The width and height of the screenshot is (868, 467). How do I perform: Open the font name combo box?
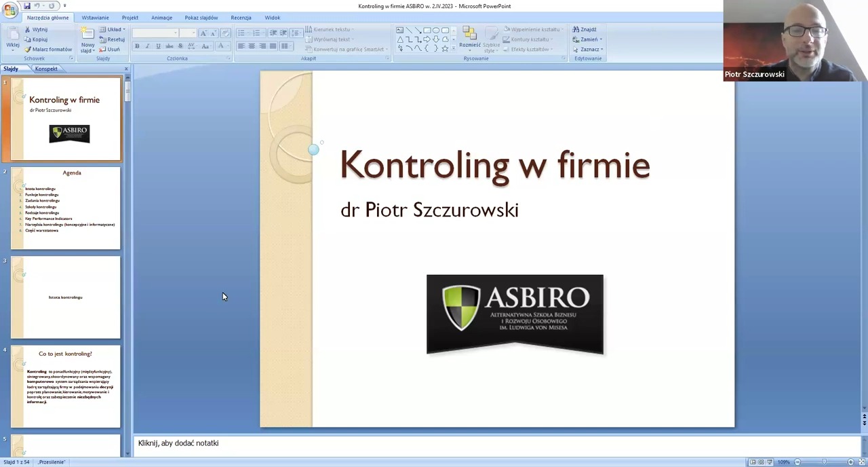click(156, 33)
